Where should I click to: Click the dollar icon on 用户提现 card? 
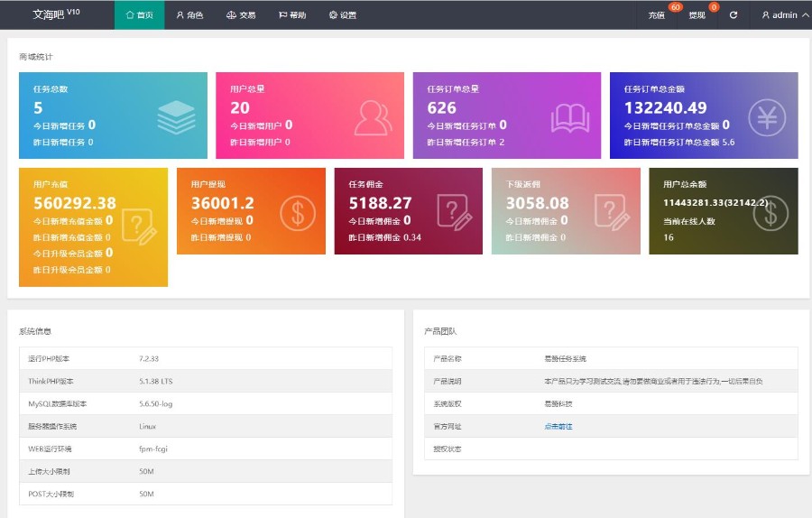click(297, 212)
